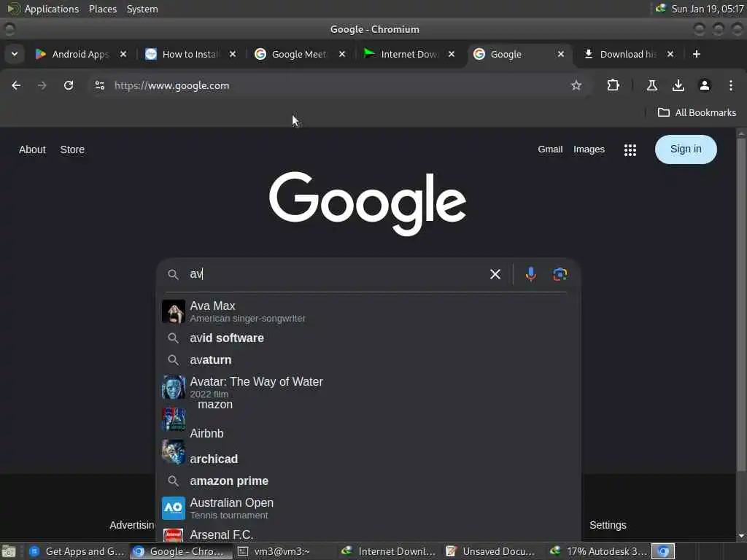Select the Ava Max suggestion
747x560 pixels.
tap(368, 311)
